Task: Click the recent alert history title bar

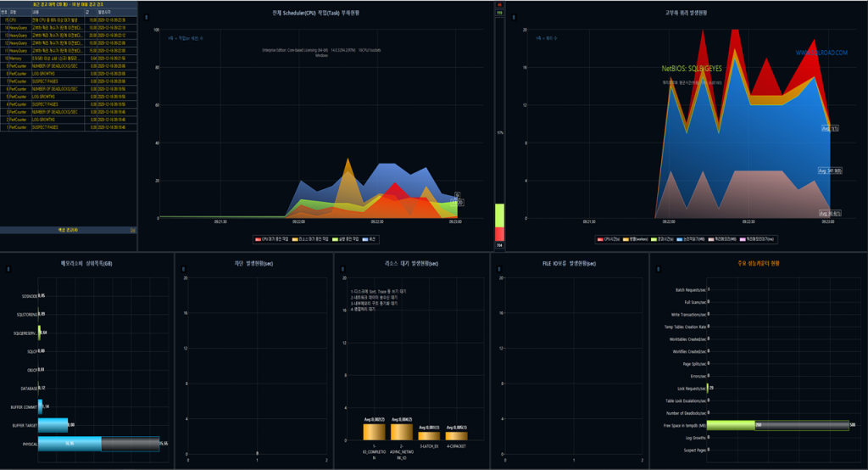Action: coord(69,4)
